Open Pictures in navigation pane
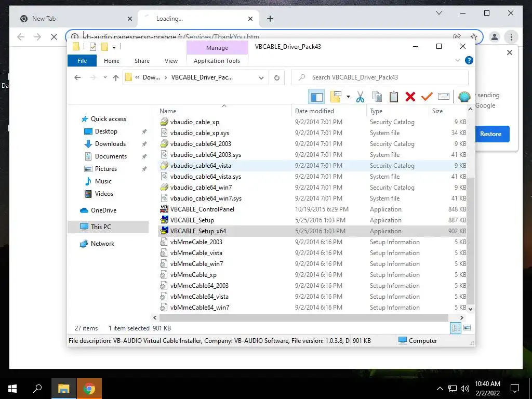 (106, 169)
